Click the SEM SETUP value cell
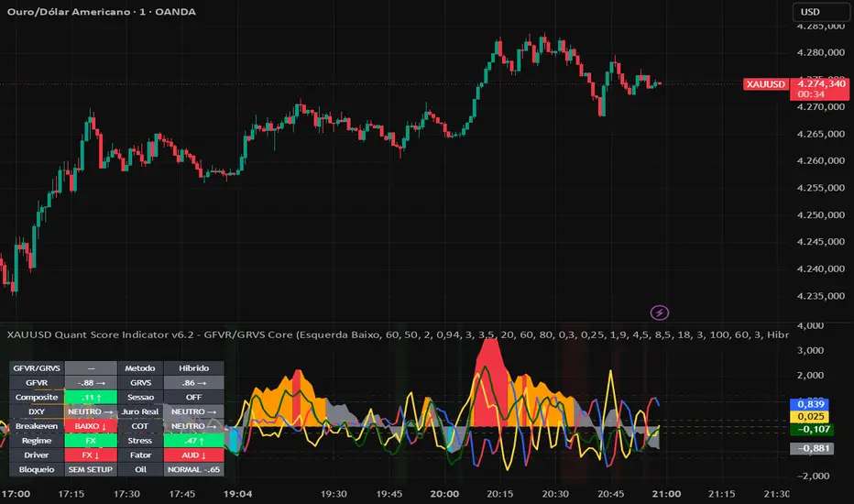This screenshot has height=504, width=854. [x=91, y=470]
